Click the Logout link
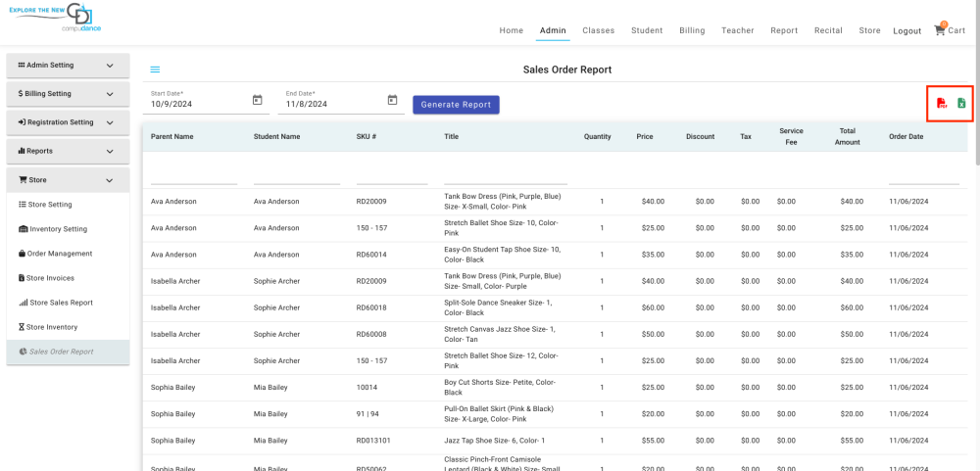 click(x=906, y=31)
